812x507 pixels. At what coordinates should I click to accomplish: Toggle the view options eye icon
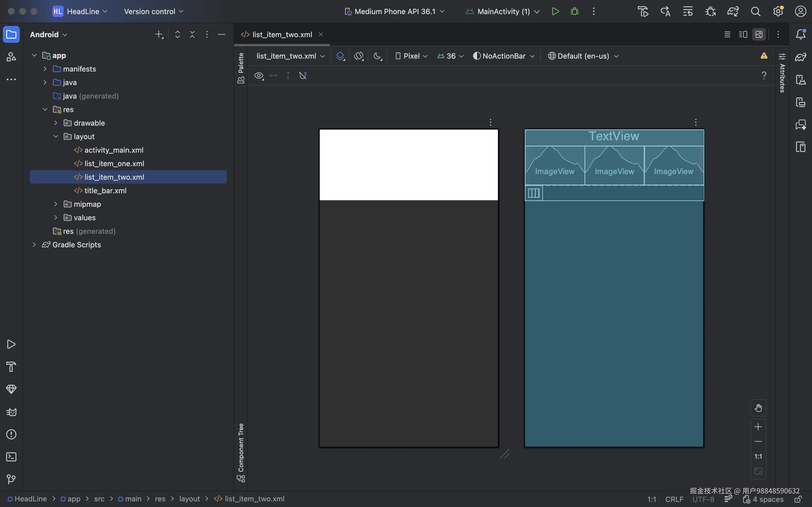[259, 76]
